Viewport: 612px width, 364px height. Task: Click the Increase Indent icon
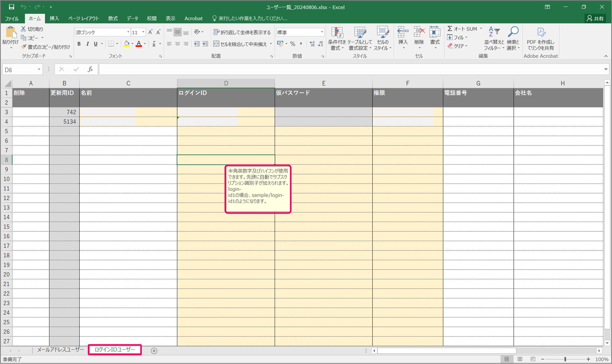point(205,44)
